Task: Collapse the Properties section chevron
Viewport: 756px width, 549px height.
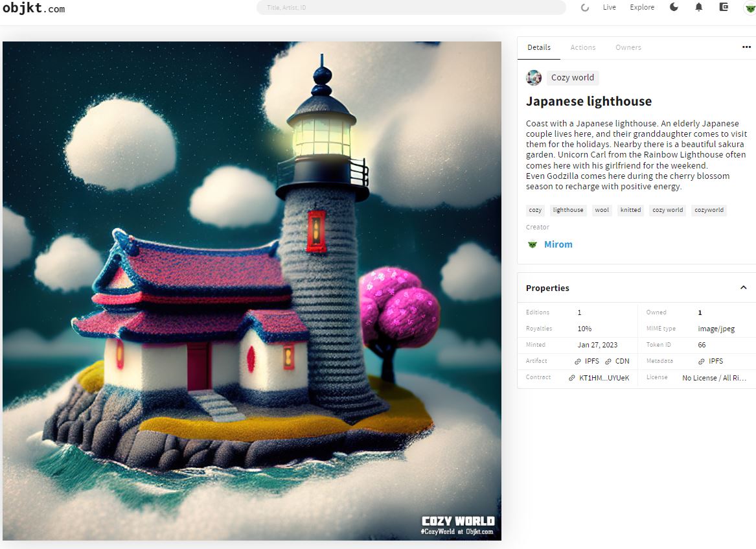Action: tap(743, 287)
